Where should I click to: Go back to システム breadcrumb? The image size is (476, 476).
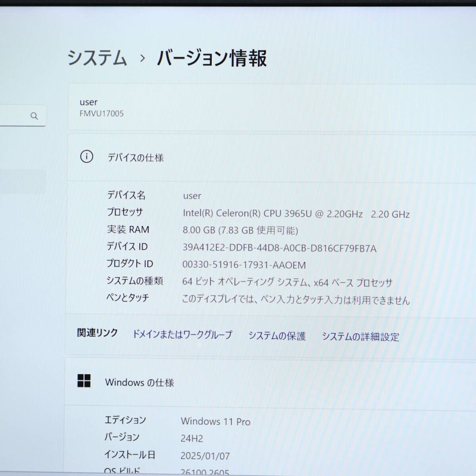pyautogui.click(x=97, y=58)
